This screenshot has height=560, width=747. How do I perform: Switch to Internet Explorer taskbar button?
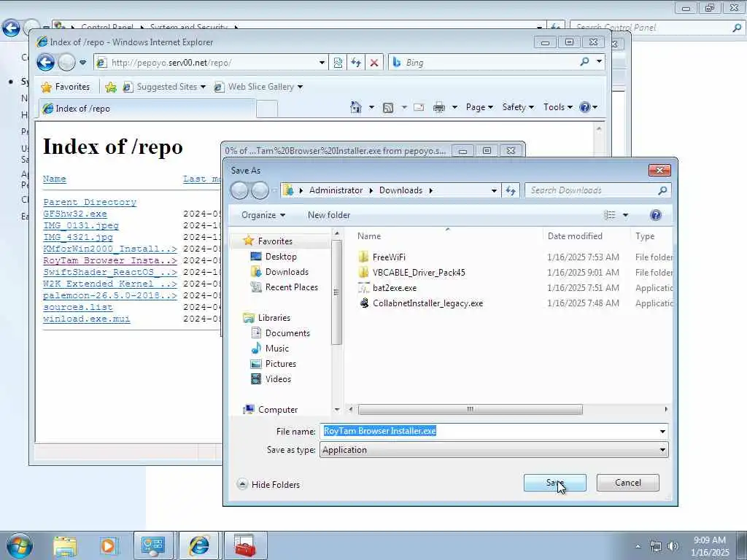(x=198, y=545)
